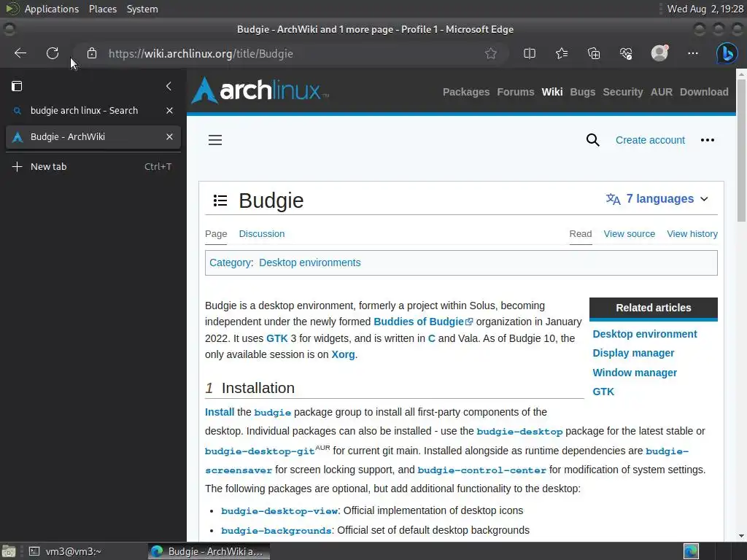The height and width of the screenshot is (560, 747).
Task: Click the clock showing Wed Aug 2
Action: point(705,9)
